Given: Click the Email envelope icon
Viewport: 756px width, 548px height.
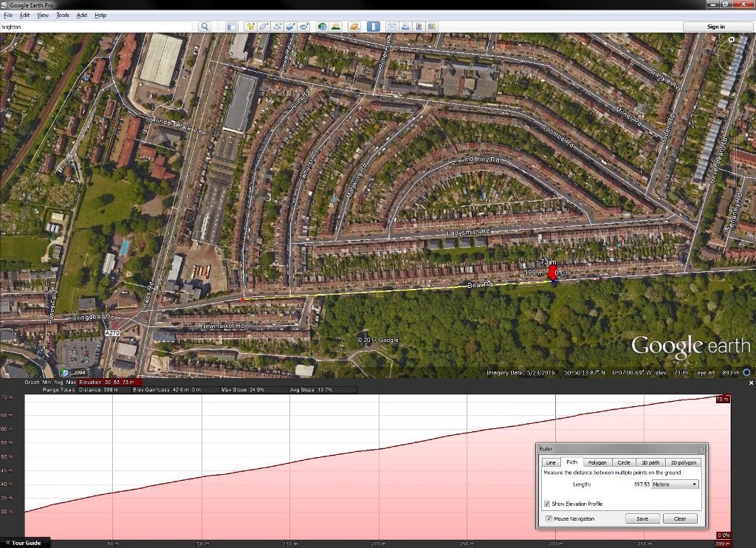Looking at the screenshot, I should pyautogui.click(x=392, y=27).
